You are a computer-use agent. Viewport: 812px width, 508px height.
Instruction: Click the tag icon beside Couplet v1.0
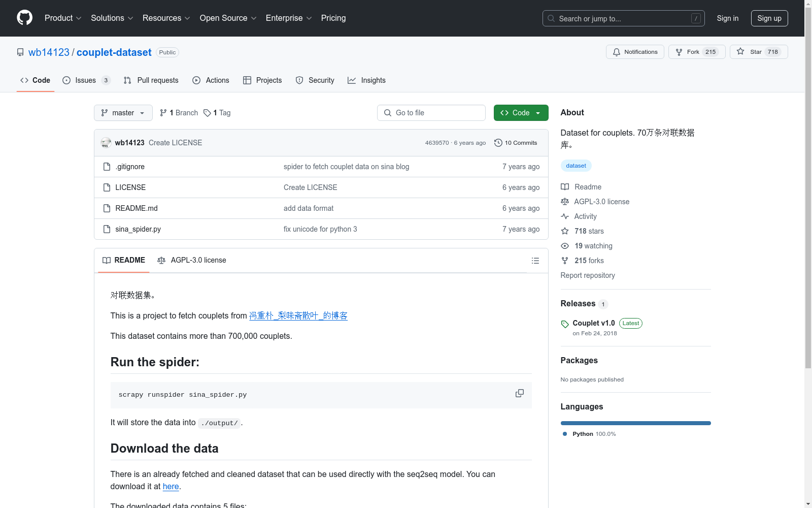pyautogui.click(x=565, y=324)
